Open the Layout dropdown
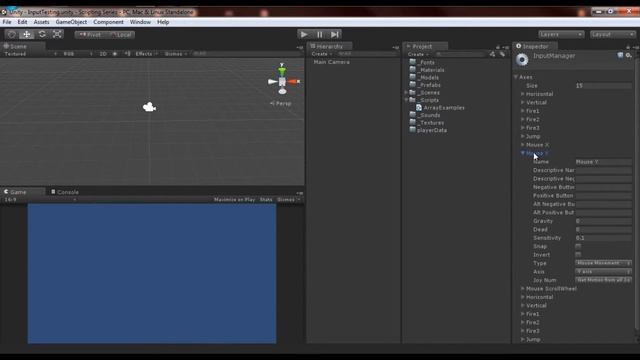The height and width of the screenshot is (360, 640). pos(612,35)
